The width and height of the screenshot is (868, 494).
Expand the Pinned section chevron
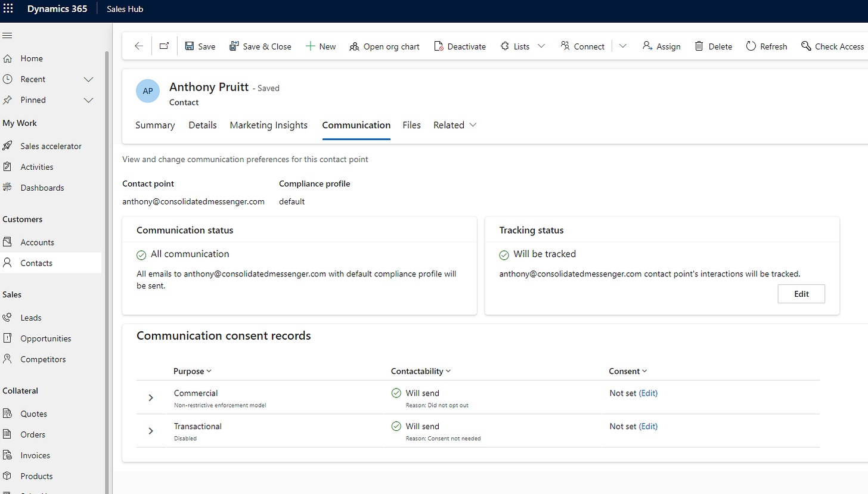(89, 100)
